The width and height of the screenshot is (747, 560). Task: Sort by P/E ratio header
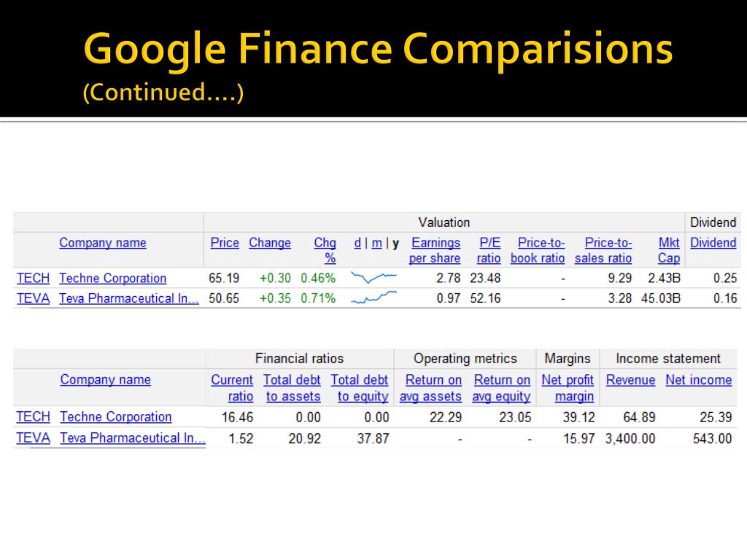pos(489,251)
